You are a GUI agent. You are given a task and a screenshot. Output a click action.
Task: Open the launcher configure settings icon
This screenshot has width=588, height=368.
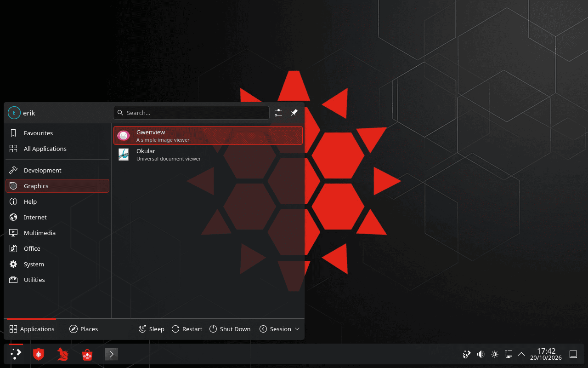pos(278,113)
